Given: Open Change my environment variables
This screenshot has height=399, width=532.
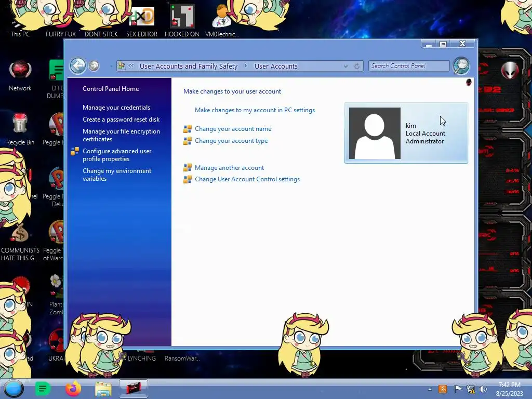Looking at the screenshot, I should (x=117, y=175).
